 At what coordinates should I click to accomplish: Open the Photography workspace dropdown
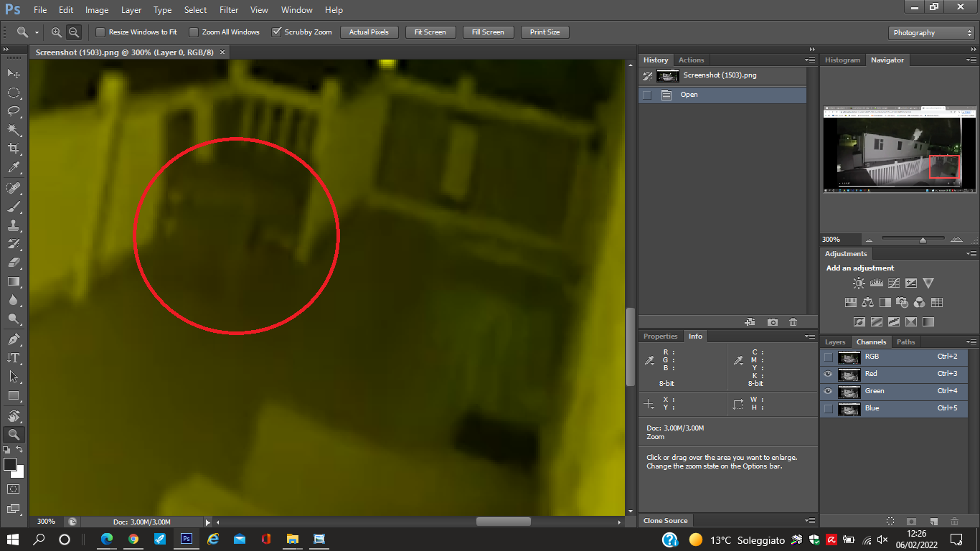(x=931, y=33)
